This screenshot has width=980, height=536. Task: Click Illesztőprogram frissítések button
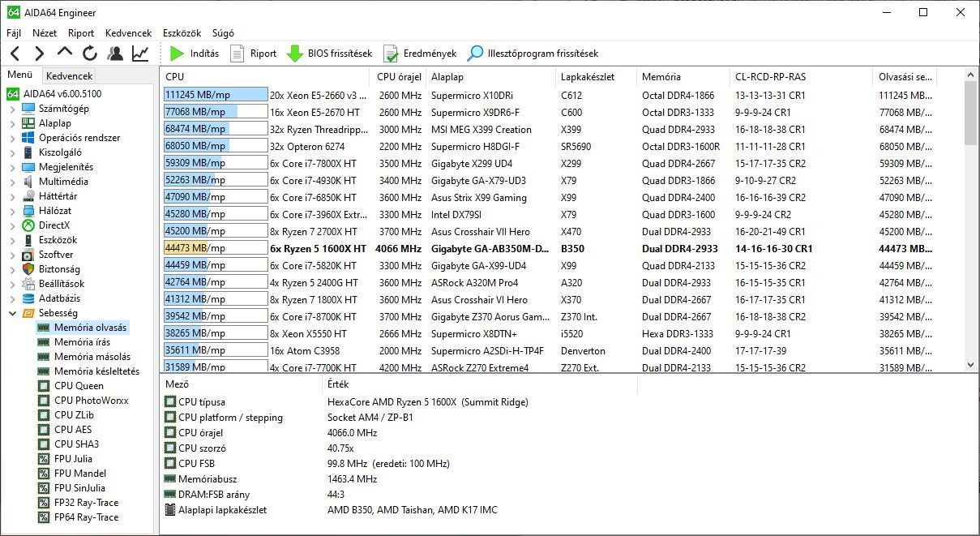[533, 54]
